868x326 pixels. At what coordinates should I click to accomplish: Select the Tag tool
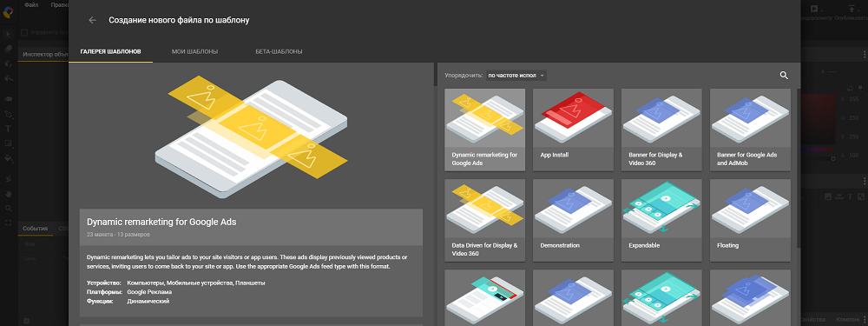tap(9, 99)
